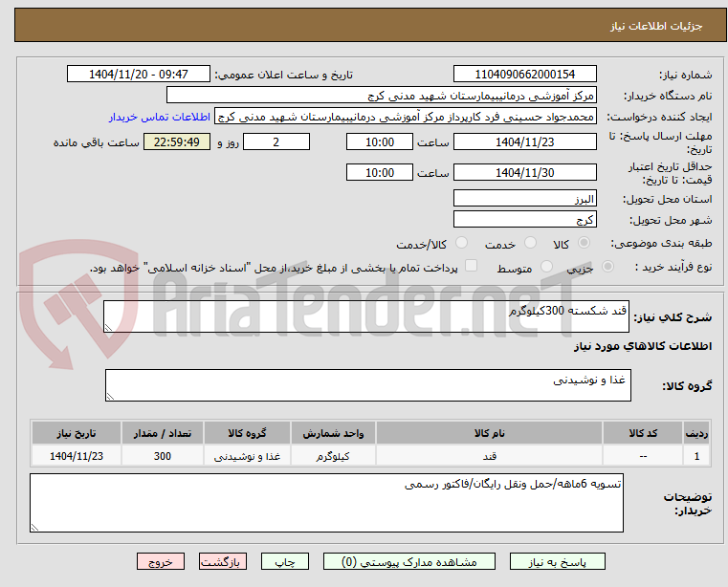728x587 pixels.
Task: Click the resize handle of توضیحات خریدار box
Action: [x=34, y=527]
